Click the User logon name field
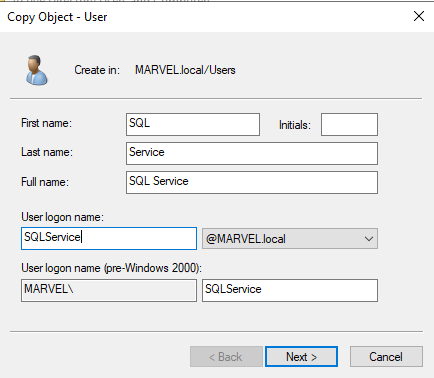Viewport: 434px width, 378px height. [x=109, y=238]
